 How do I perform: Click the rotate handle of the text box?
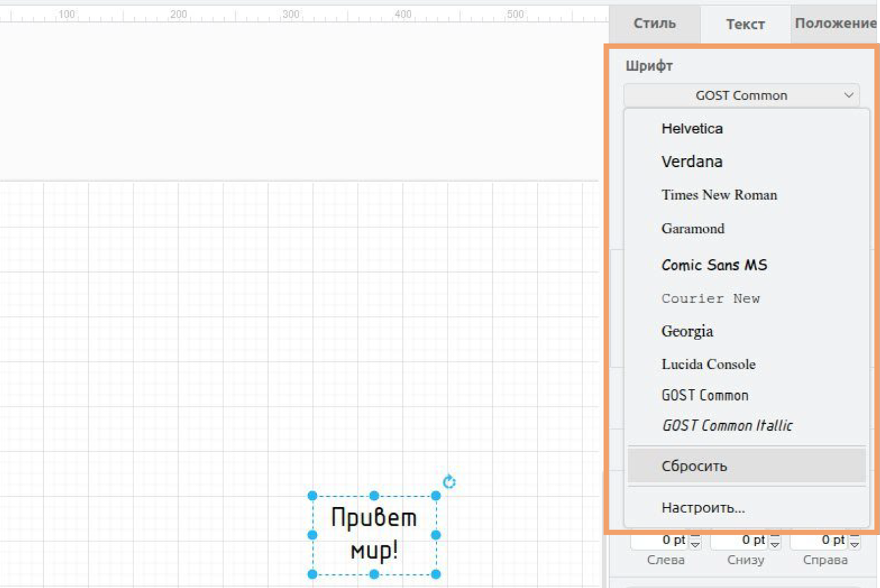coord(449,482)
